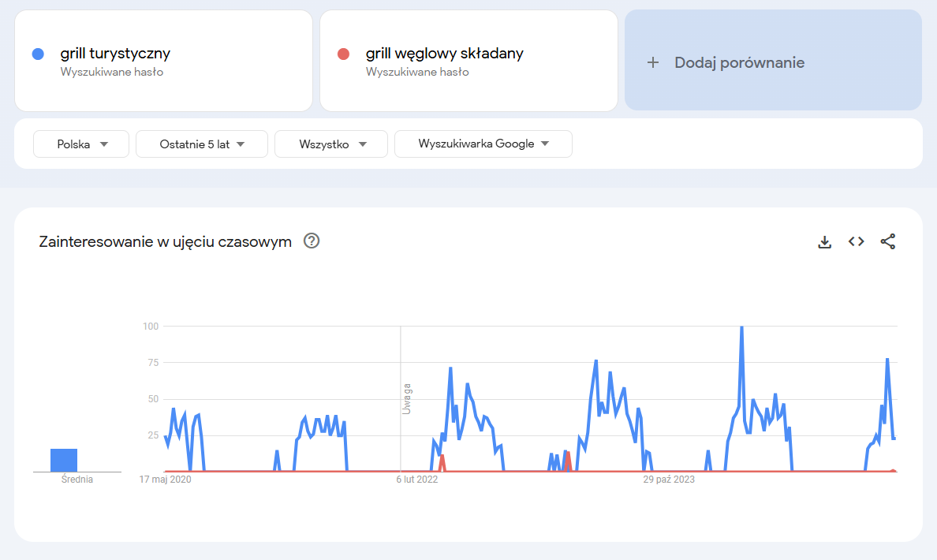The image size is (937, 560).
Task: Click the 25 value on y-axis
Action: click(153, 435)
